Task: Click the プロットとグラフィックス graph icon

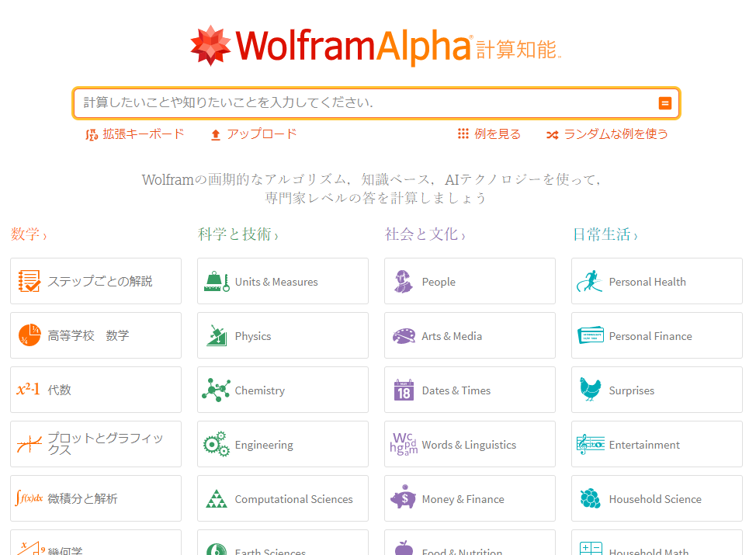Action: coord(29,444)
